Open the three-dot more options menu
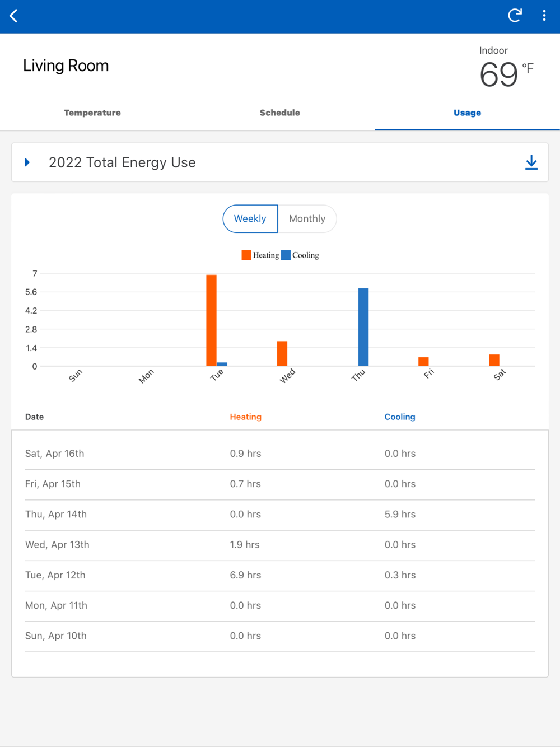 (544, 16)
